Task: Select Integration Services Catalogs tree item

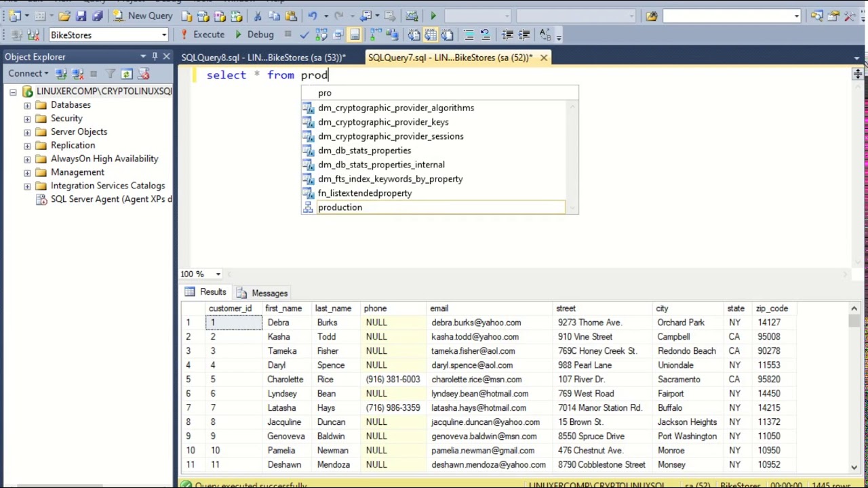Action: [x=108, y=186]
